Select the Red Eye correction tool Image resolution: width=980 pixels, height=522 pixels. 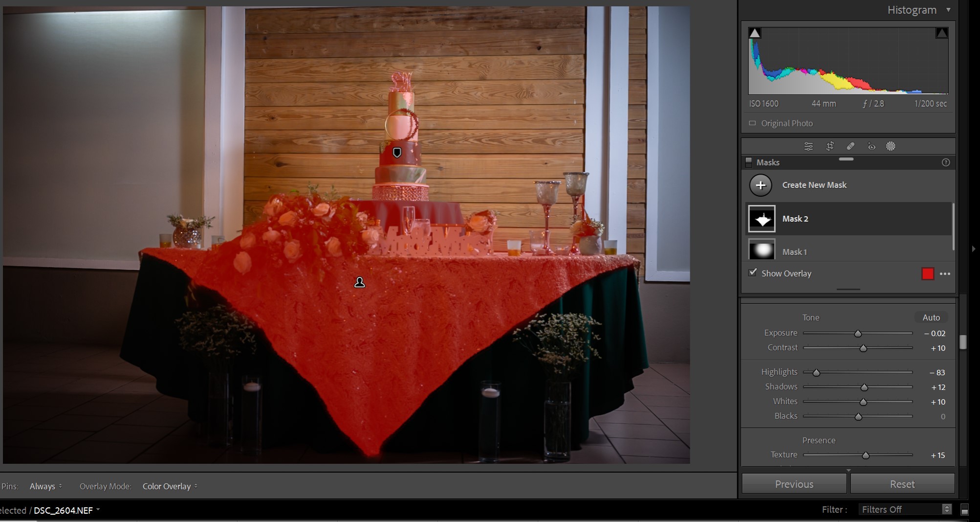tap(871, 146)
